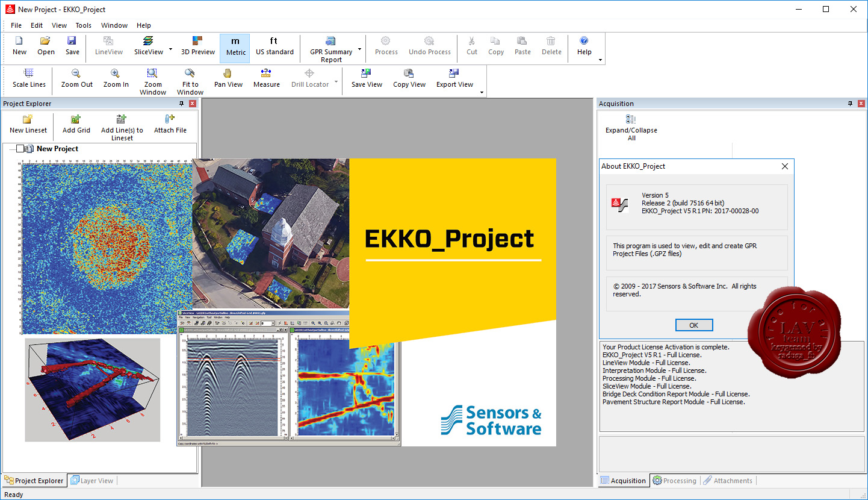Open the Help menu

[x=144, y=25]
